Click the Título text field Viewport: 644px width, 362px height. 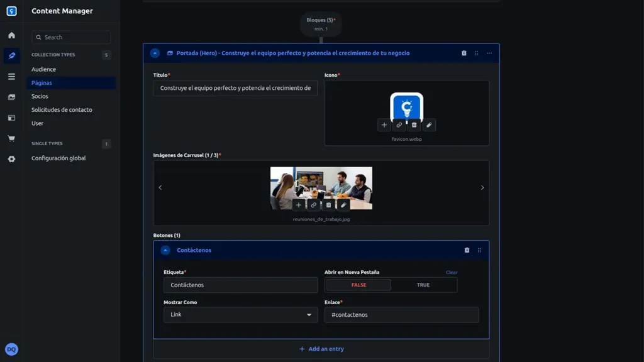[x=235, y=88]
